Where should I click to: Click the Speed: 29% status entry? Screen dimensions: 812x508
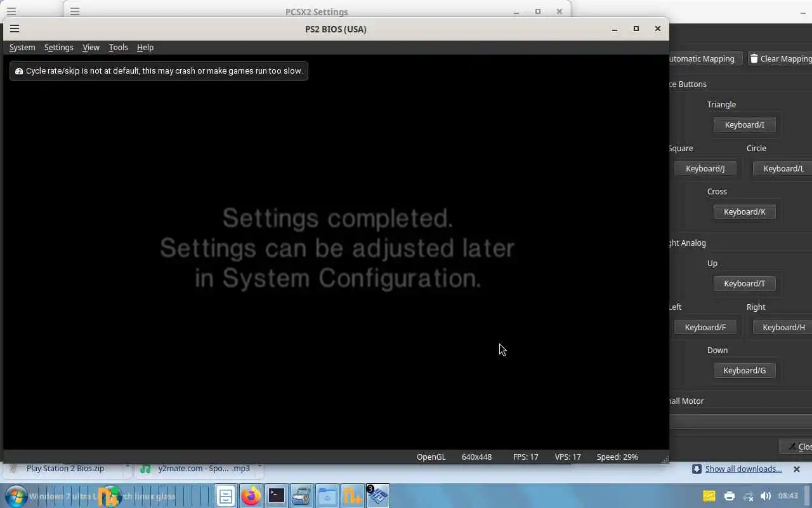pos(617,457)
